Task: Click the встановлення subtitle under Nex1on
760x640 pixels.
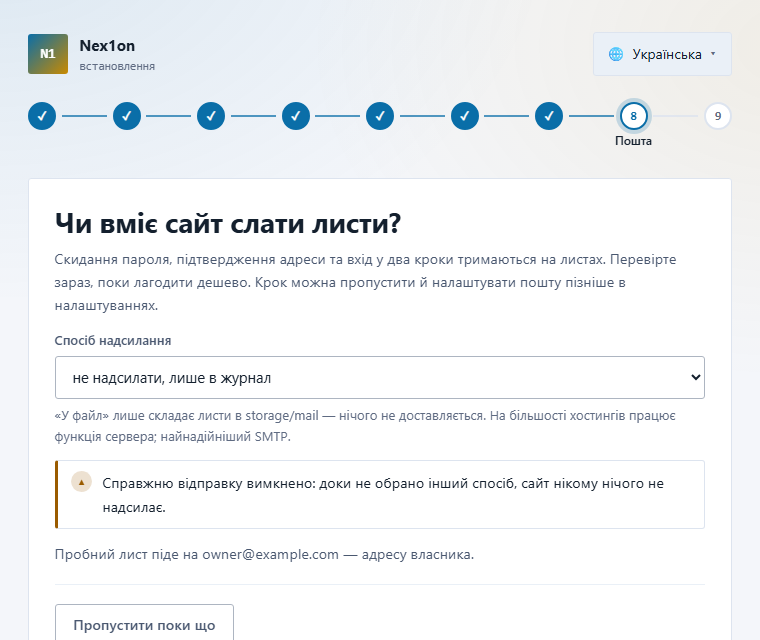Action: [x=117, y=66]
